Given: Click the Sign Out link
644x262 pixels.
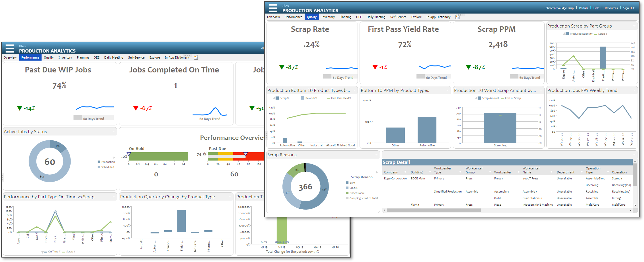Looking at the screenshot, I should [x=629, y=8].
